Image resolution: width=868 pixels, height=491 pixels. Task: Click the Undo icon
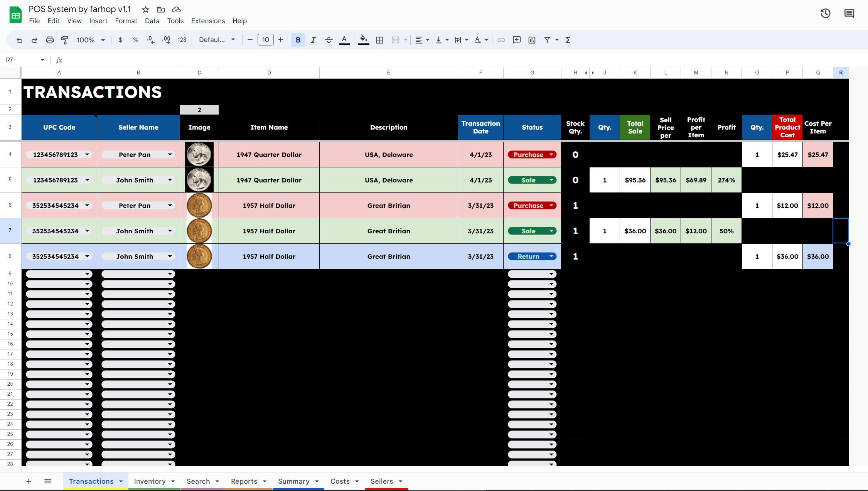click(19, 40)
